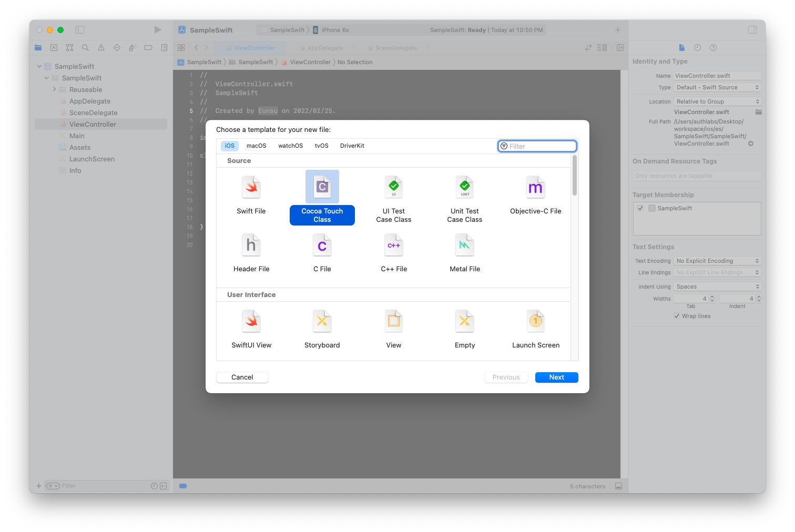
Task: Switch to the macOS platform tab
Action: pos(257,146)
